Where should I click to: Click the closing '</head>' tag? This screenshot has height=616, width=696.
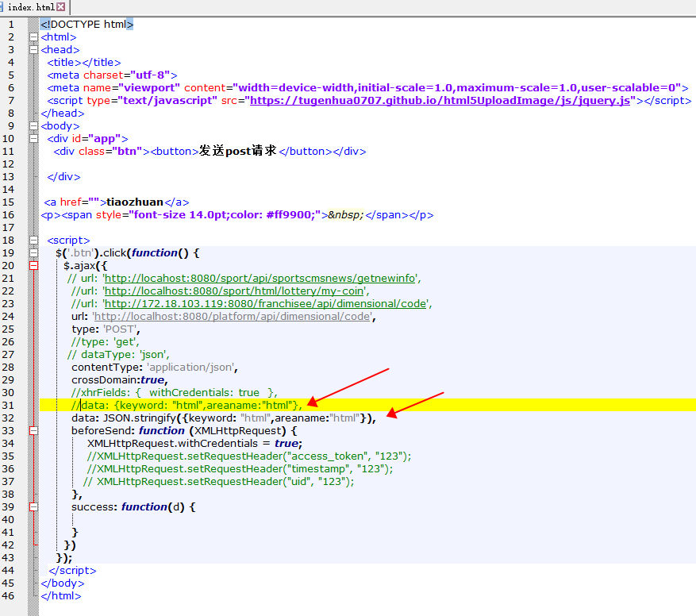tap(62, 114)
